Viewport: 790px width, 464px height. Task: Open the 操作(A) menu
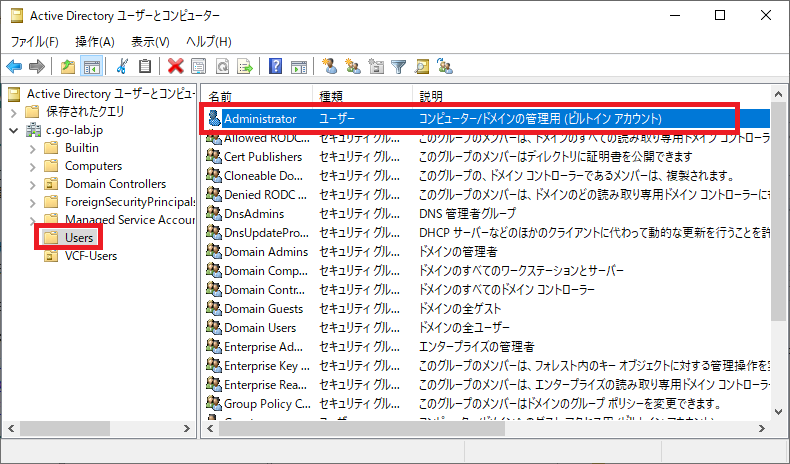(x=95, y=41)
